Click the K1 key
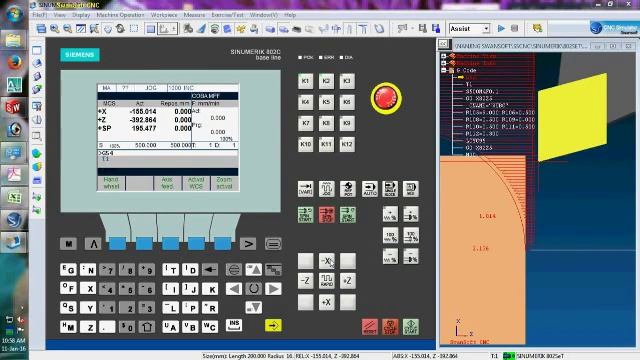The width and height of the screenshot is (640, 360). click(x=305, y=81)
